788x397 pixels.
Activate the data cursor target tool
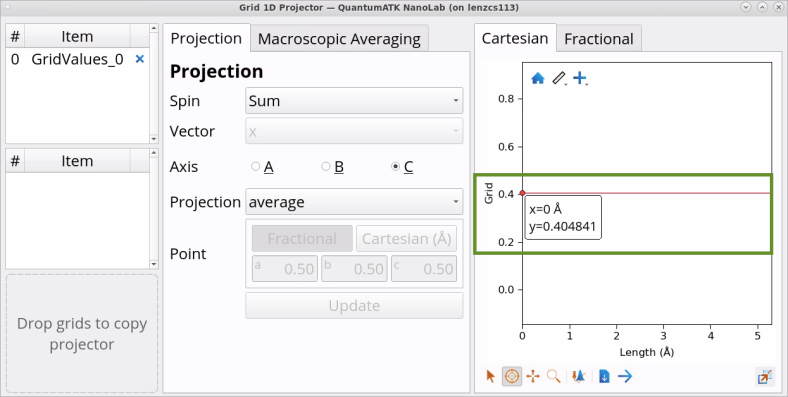(x=512, y=376)
